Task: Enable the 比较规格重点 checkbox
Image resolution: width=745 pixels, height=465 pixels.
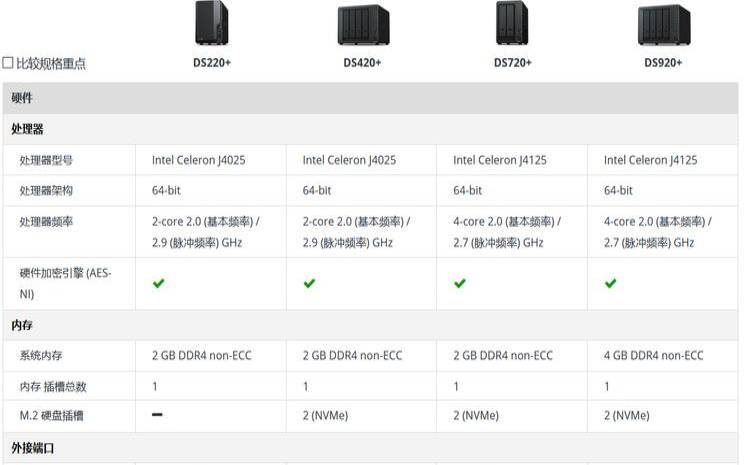Action: coord(8,63)
